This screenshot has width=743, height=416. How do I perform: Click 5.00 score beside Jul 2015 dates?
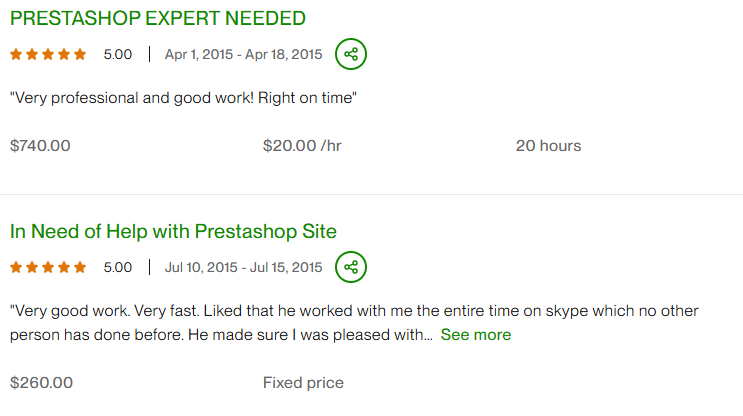118,267
